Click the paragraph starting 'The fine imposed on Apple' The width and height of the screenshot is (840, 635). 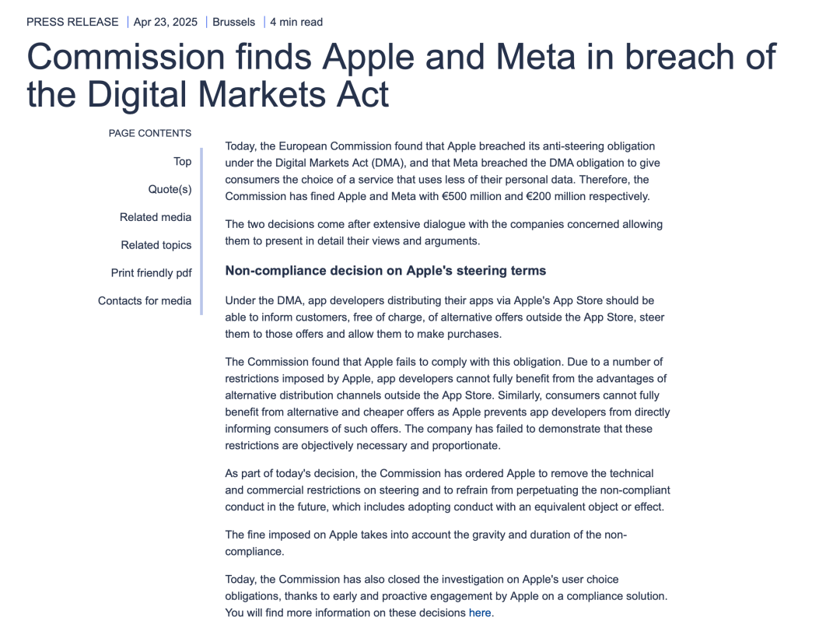(425, 543)
